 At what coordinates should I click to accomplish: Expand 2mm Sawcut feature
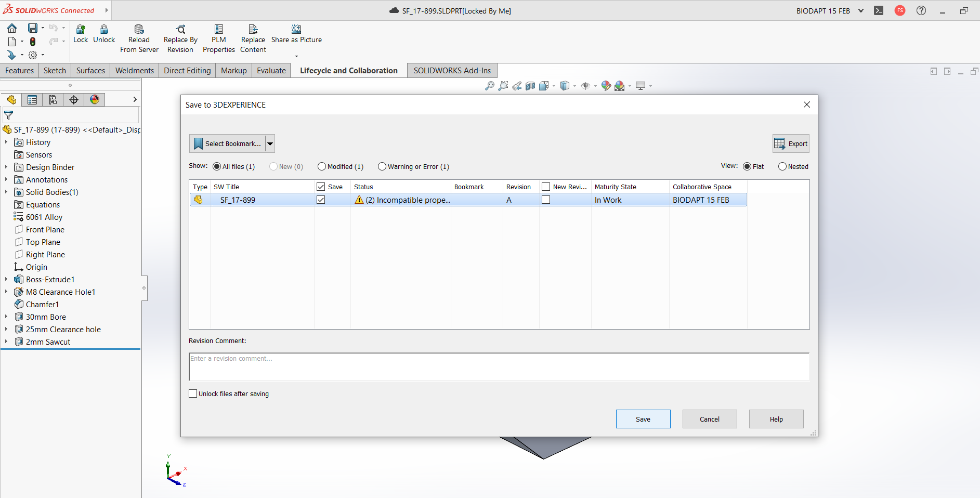pos(6,342)
